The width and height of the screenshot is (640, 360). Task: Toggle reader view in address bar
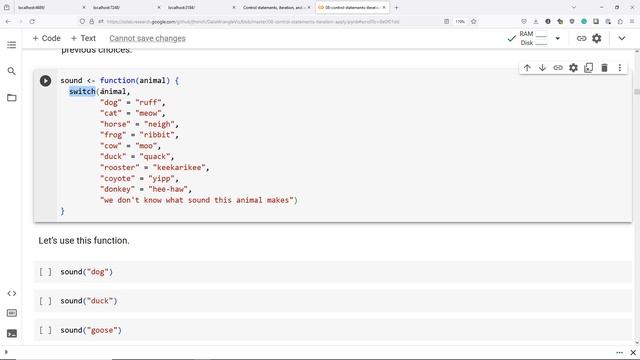pos(446,21)
